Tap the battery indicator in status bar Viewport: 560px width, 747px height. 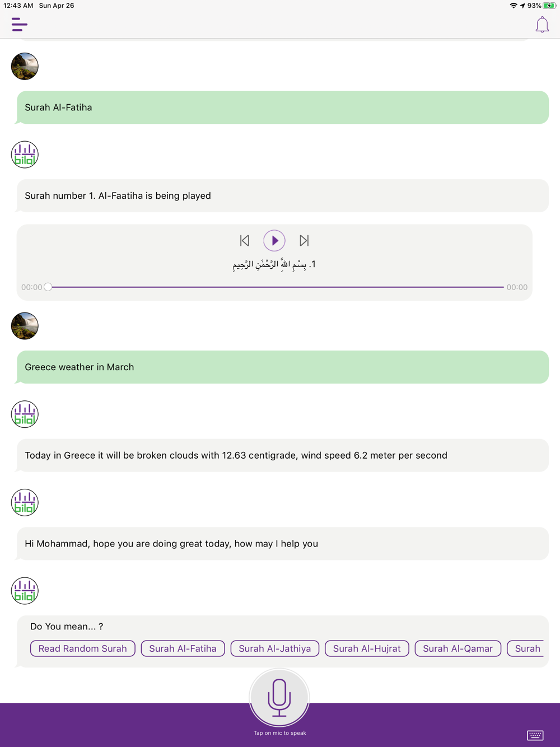pyautogui.click(x=549, y=6)
